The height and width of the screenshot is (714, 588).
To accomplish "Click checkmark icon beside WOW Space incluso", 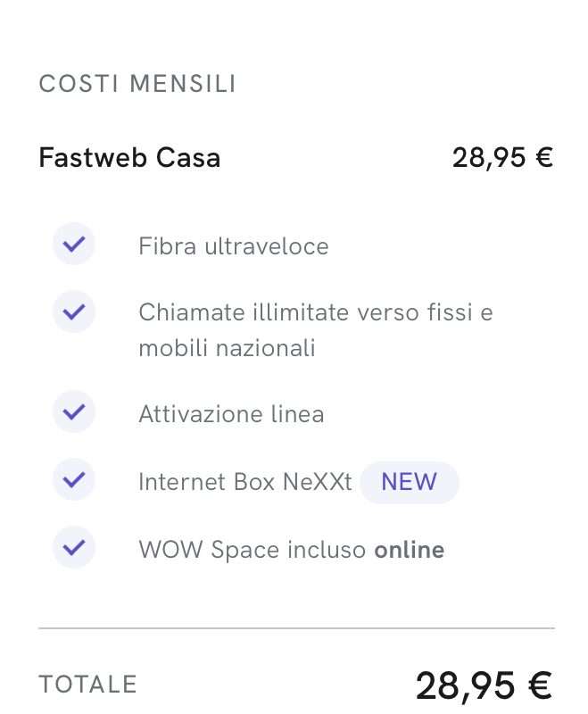I will click(x=74, y=548).
